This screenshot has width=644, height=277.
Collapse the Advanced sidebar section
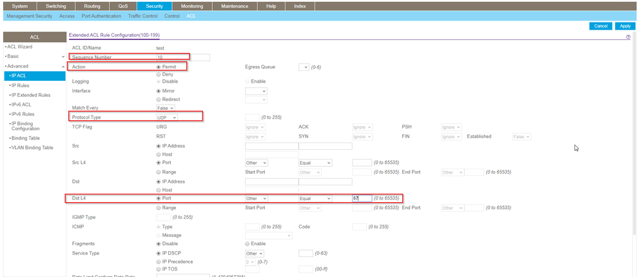63,67
